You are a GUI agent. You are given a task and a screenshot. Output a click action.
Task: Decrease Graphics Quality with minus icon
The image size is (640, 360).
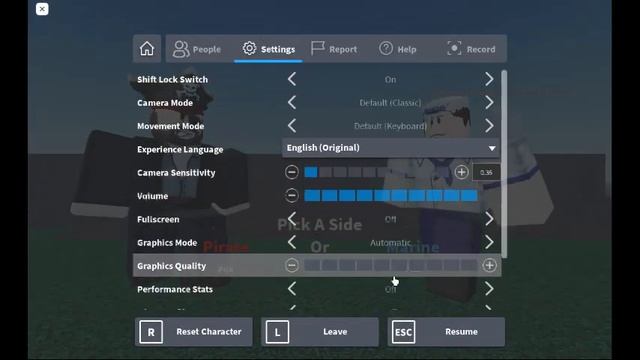(x=291, y=265)
